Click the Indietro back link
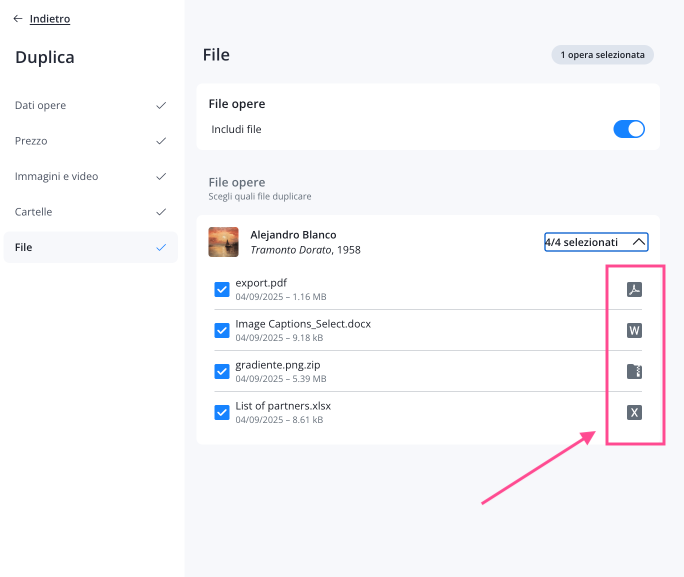 click(x=50, y=19)
